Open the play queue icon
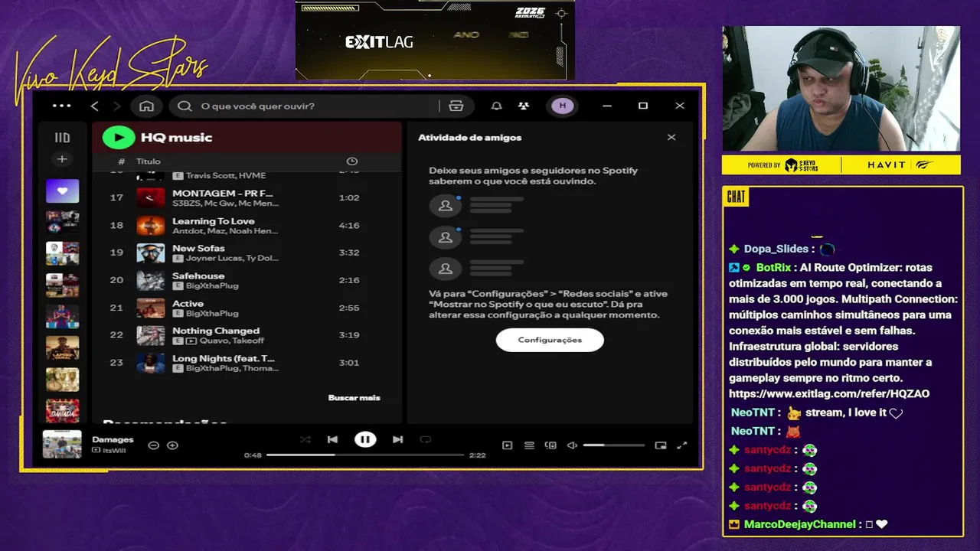Screen dimensions: 980x551 (x=529, y=445)
